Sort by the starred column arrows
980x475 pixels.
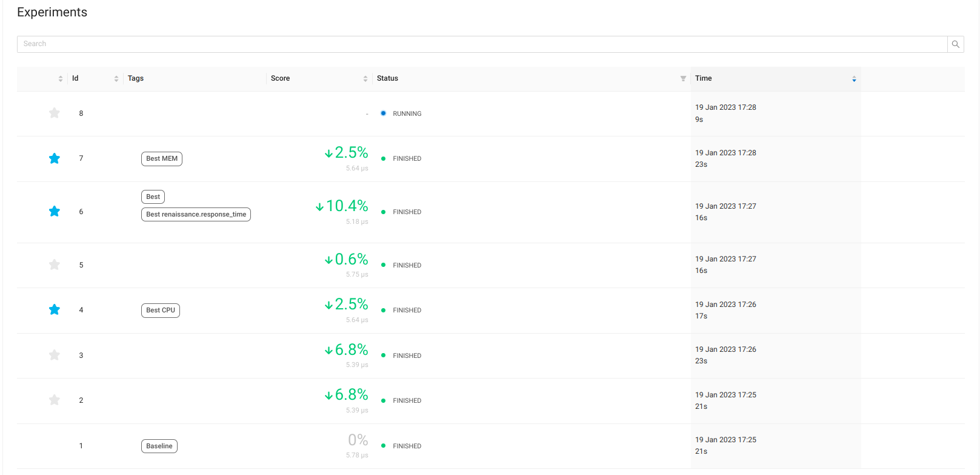tap(60, 79)
